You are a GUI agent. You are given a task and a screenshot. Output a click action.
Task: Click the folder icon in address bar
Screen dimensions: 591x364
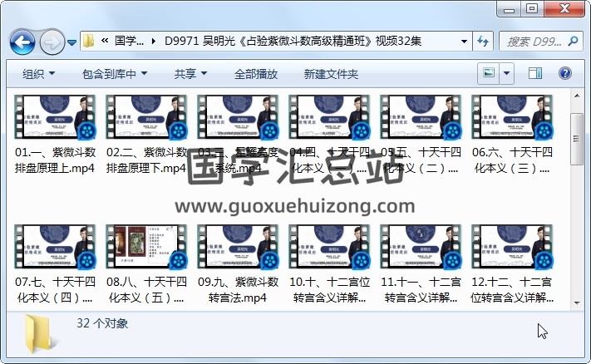coord(89,41)
